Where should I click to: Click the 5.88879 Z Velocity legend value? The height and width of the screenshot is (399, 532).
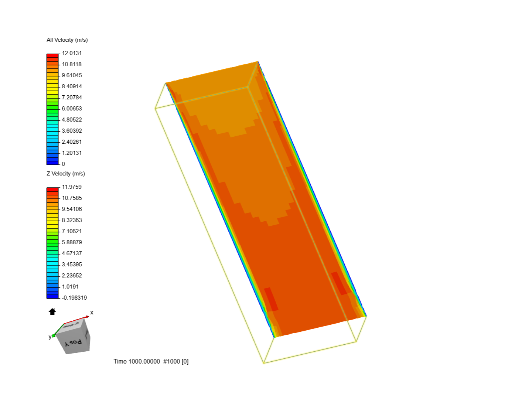point(72,242)
